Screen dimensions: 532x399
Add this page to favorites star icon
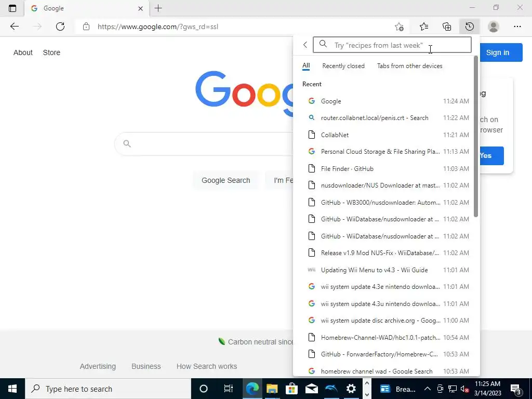click(x=400, y=26)
